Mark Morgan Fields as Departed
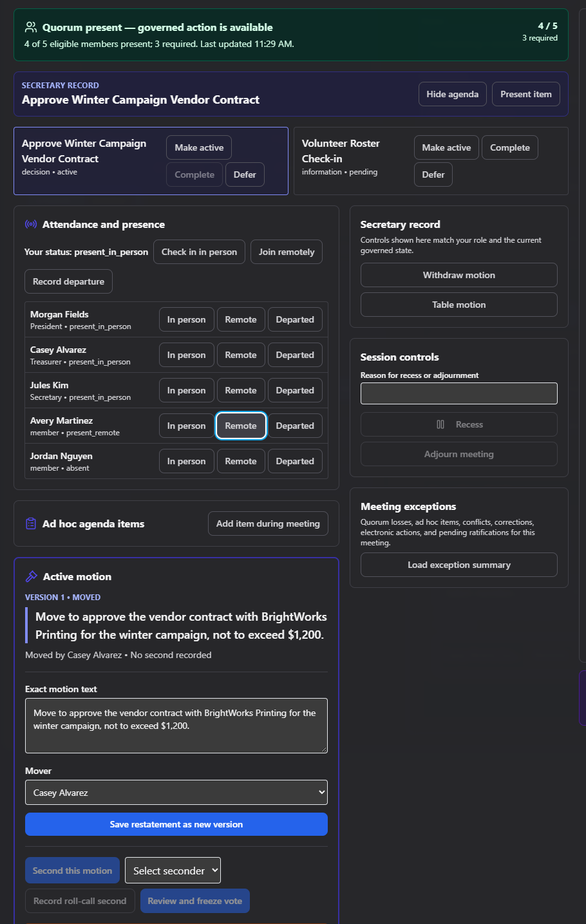586x924 pixels. (295, 319)
